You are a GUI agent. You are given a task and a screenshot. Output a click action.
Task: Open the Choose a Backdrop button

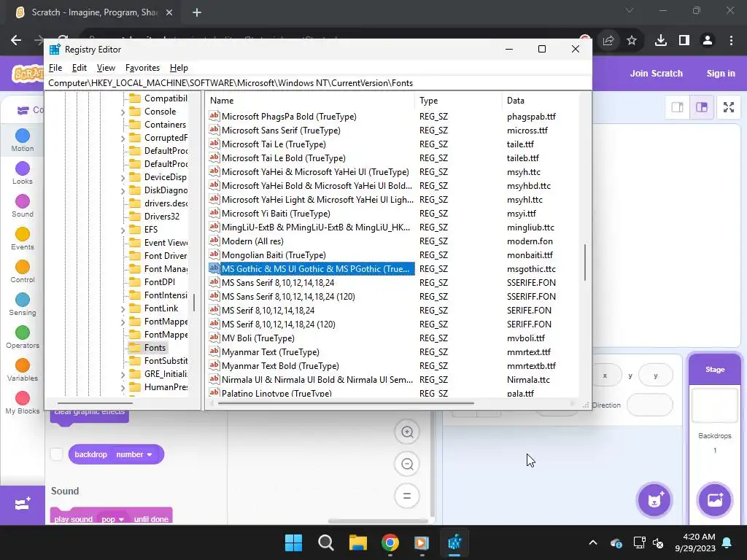click(x=715, y=500)
